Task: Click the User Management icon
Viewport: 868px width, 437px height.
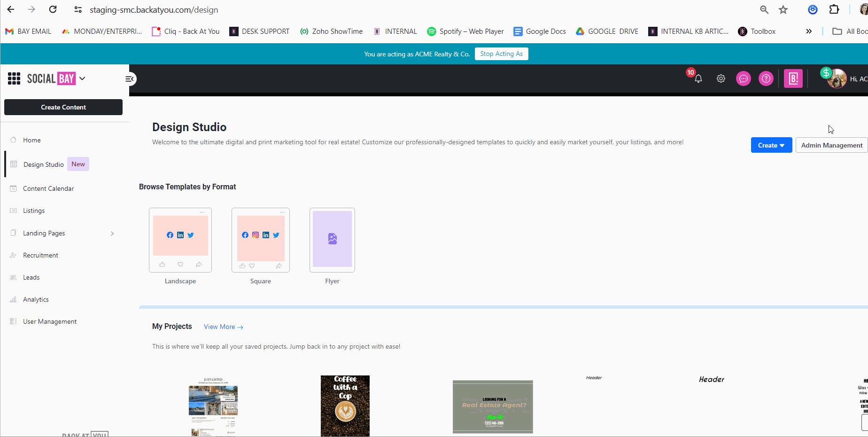Action: [13, 321]
